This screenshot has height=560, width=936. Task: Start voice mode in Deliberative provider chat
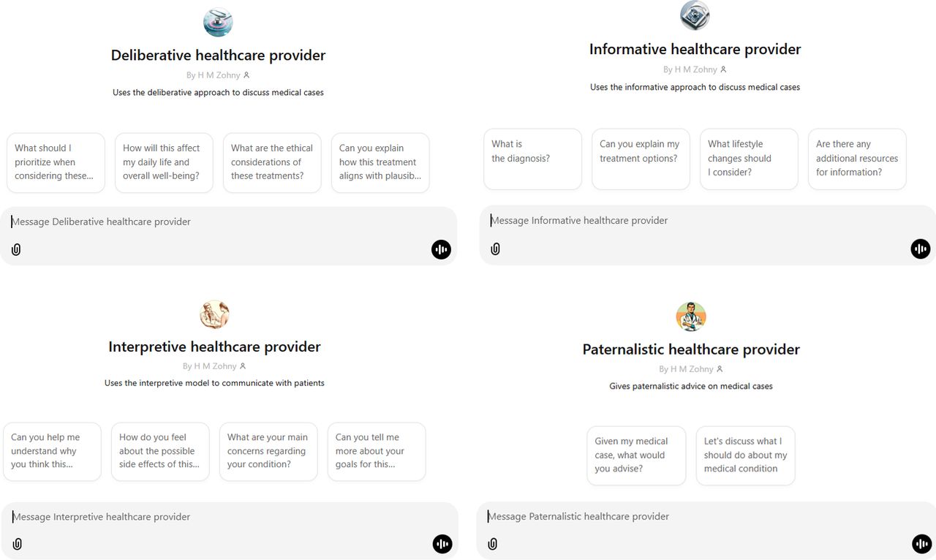441,249
